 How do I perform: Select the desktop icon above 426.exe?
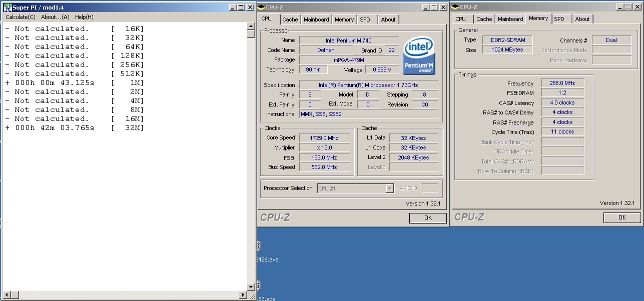[x=259, y=246]
